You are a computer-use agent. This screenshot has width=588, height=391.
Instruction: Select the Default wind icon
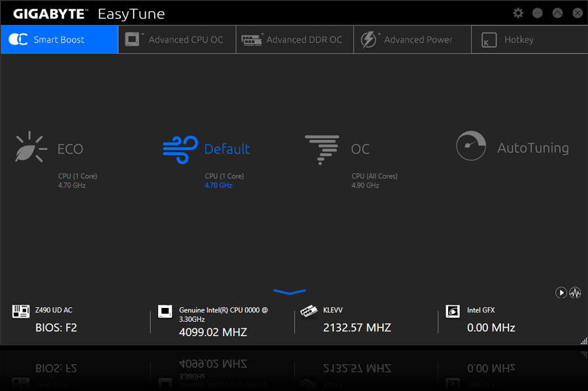(x=180, y=149)
